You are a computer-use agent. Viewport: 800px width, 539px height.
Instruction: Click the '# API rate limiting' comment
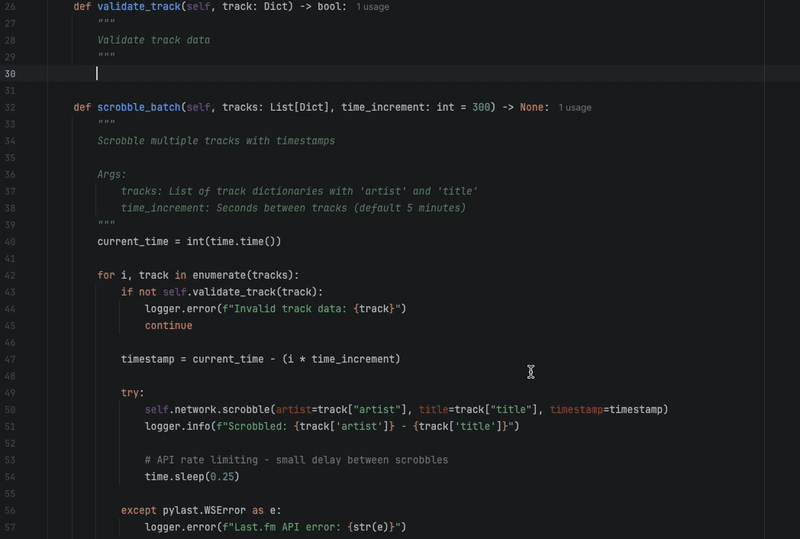tap(296, 460)
